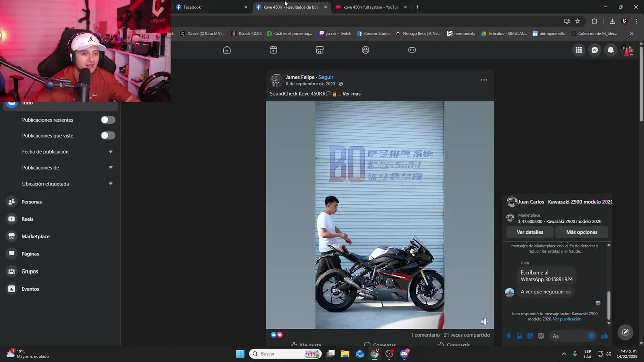This screenshot has height=362, width=644.
Task: Switch to the Facebook browser tab
Action: (211, 7)
